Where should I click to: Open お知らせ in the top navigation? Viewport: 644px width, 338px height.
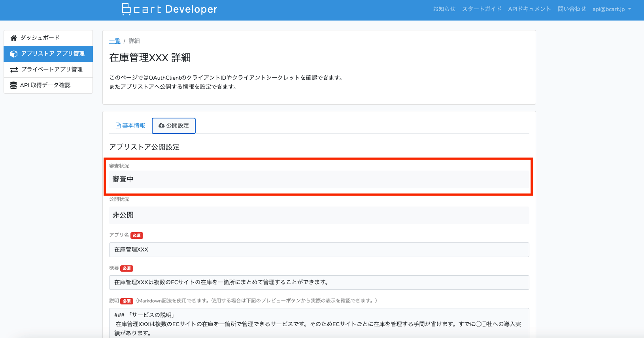pos(444,9)
